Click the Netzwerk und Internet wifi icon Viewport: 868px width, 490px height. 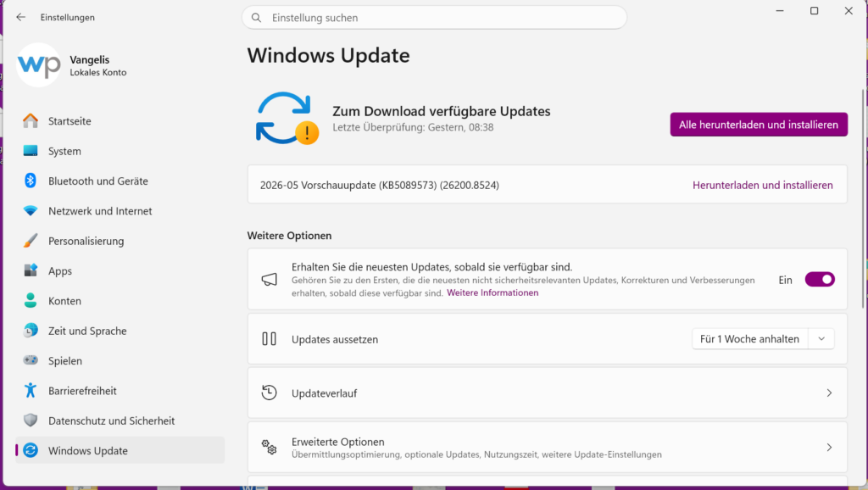tap(31, 211)
